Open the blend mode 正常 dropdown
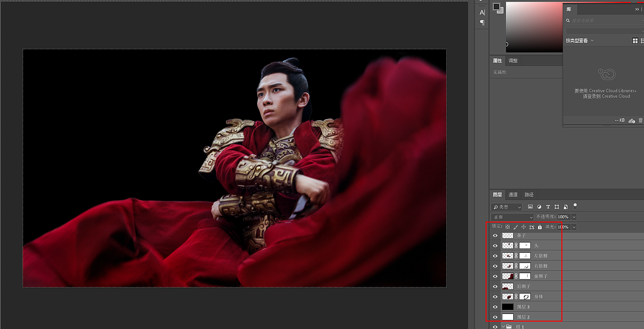 (512, 217)
